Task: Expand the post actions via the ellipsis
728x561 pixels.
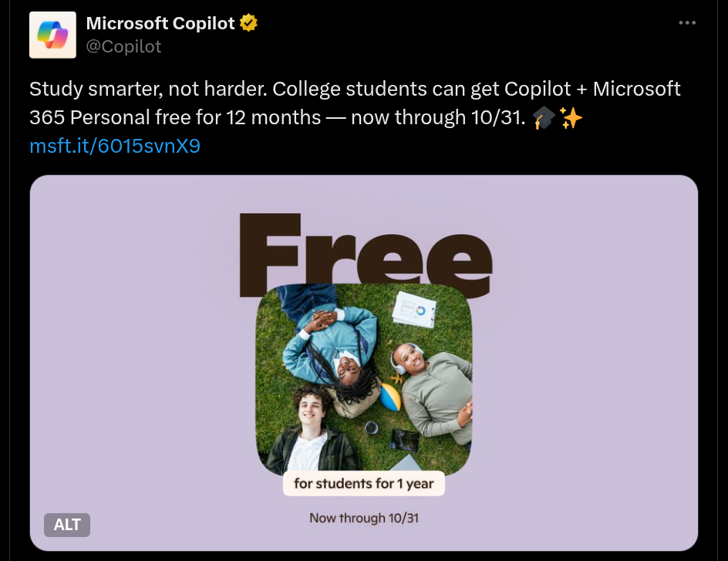Action: click(686, 22)
